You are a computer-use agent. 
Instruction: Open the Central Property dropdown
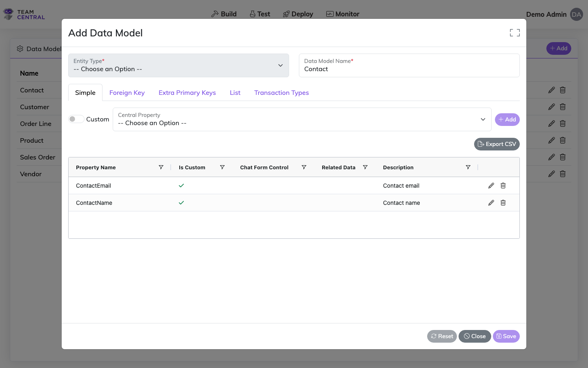click(302, 119)
